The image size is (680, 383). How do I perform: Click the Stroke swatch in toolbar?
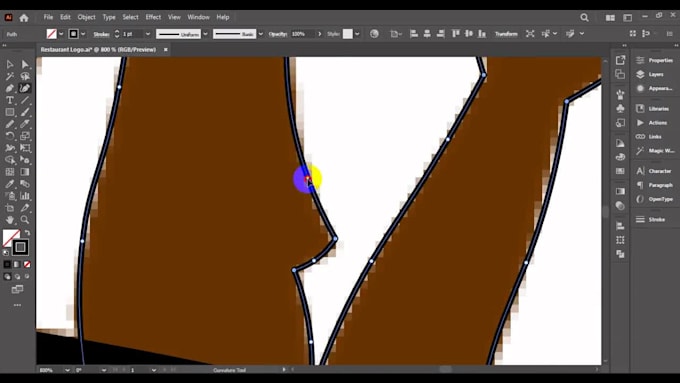point(20,247)
